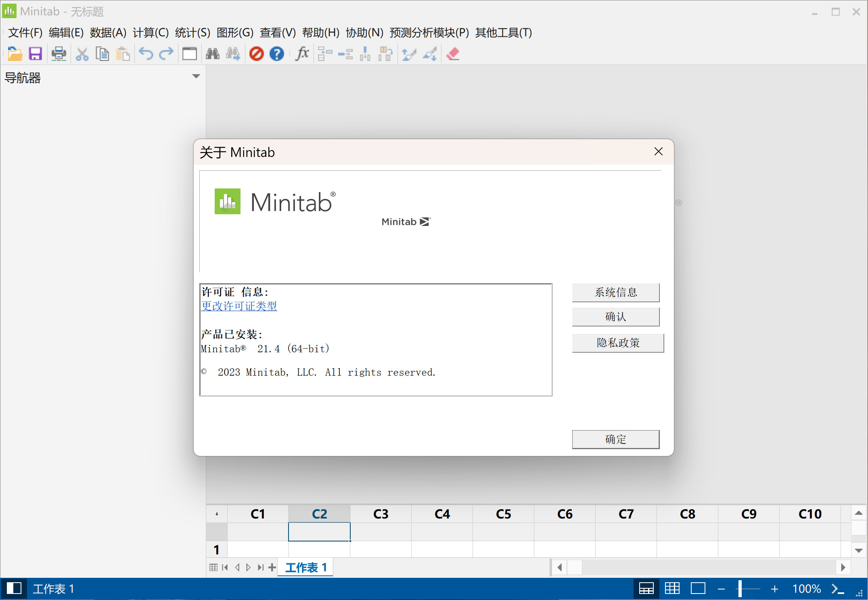The image size is (868, 600).
Task: Open the 图形(G) menu
Action: pyautogui.click(x=235, y=33)
